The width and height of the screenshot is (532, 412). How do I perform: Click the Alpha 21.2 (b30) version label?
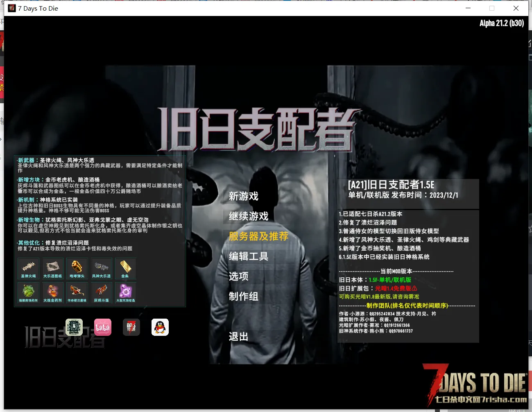pyautogui.click(x=502, y=23)
